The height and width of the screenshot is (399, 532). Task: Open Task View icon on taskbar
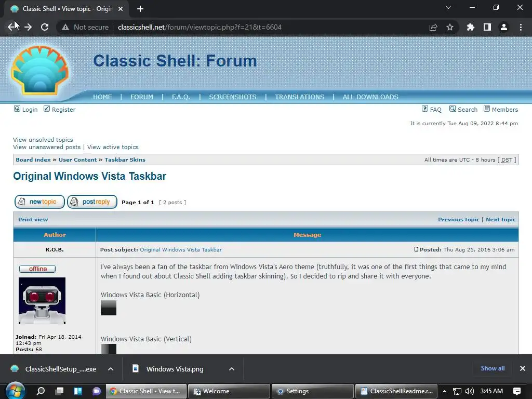coord(60,391)
